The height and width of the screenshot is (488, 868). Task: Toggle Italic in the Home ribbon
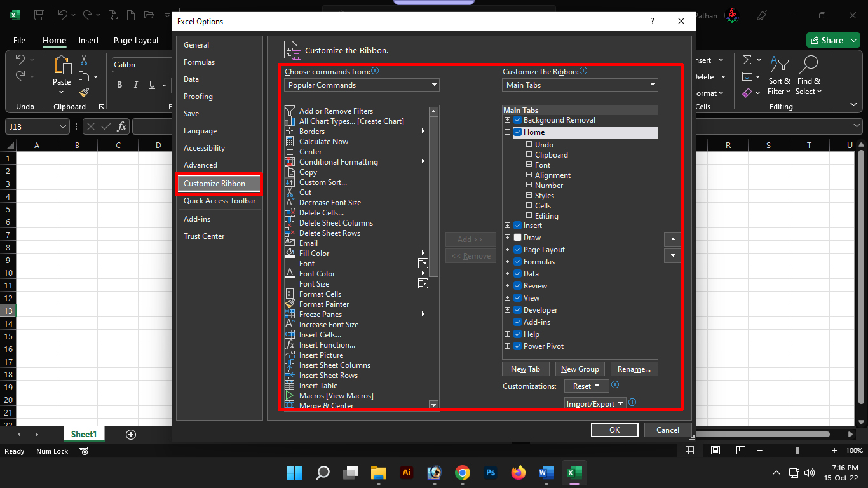coord(135,85)
